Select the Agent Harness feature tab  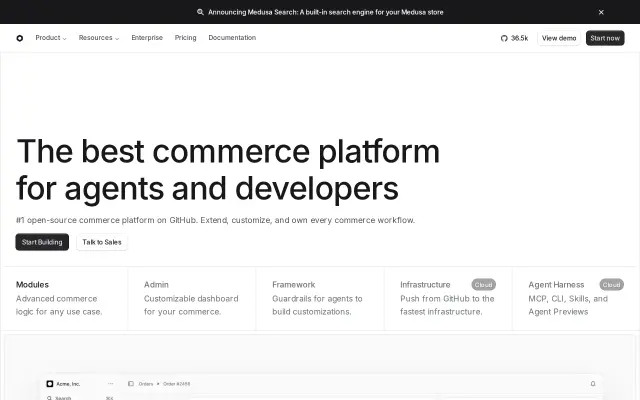click(576, 298)
